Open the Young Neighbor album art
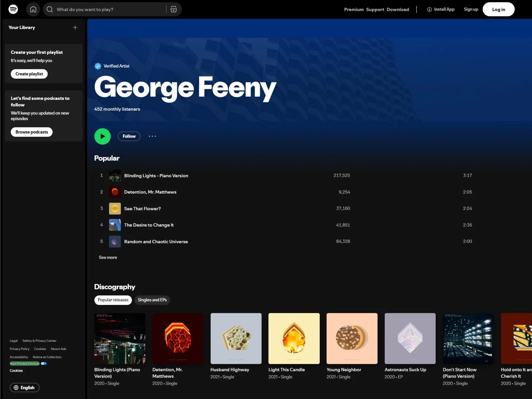Image resolution: width=532 pixels, height=399 pixels. pos(352,339)
